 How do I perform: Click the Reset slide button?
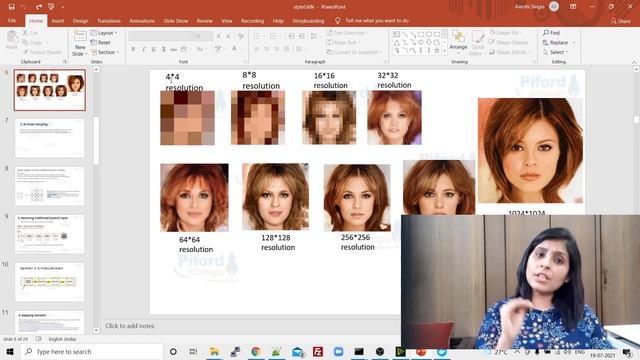(x=101, y=42)
